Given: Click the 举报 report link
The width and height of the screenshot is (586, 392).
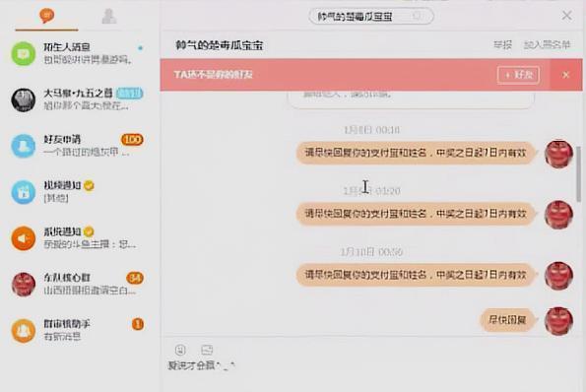Looking at the screenshot, I should [x=502, y=45].
